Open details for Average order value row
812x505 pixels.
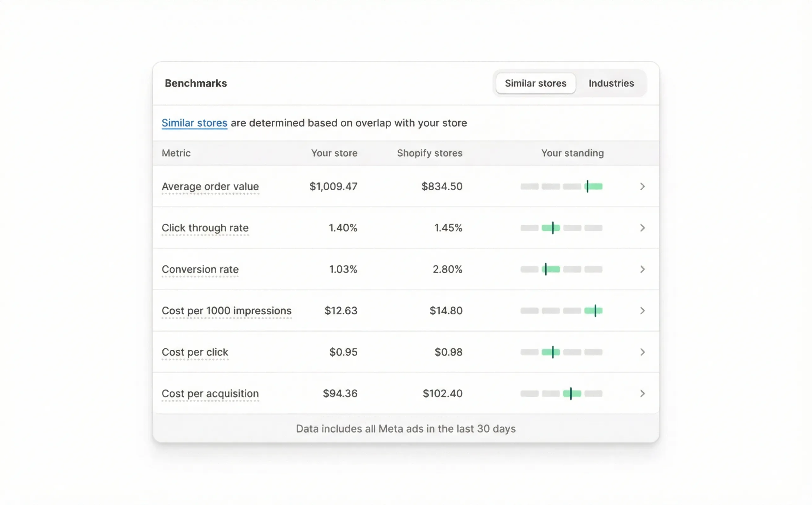coord(642,186)
